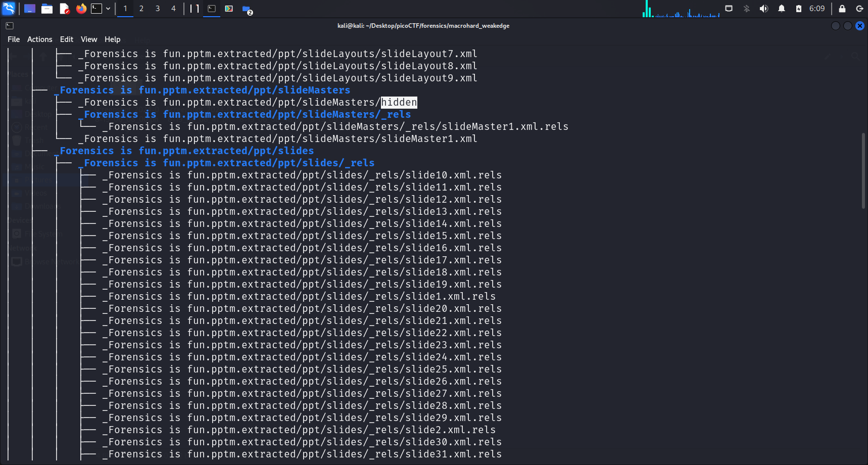Open the Kali Linux applications menu

[x=9, y=9]
